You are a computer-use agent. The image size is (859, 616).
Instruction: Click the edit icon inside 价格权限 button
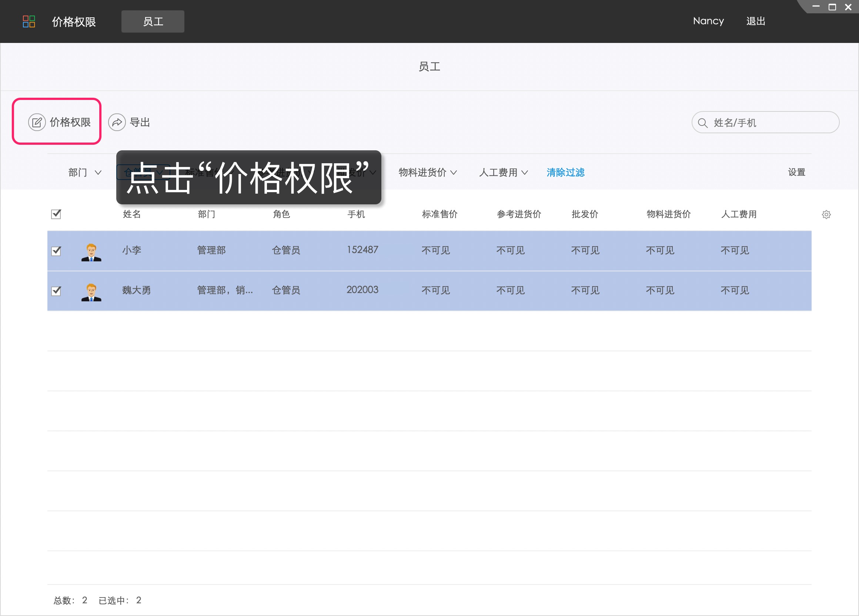[37, 122]
